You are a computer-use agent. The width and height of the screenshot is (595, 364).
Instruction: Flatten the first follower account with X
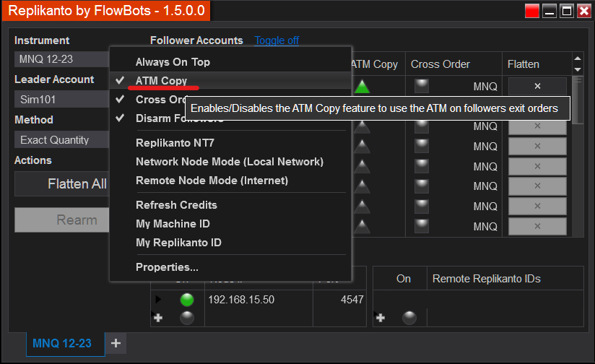[x=537, y=86]
